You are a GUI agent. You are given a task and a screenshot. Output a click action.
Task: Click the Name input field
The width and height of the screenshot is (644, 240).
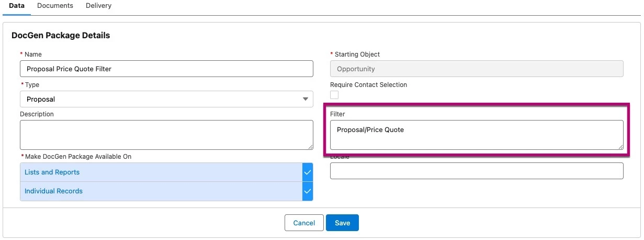[166, 69]
